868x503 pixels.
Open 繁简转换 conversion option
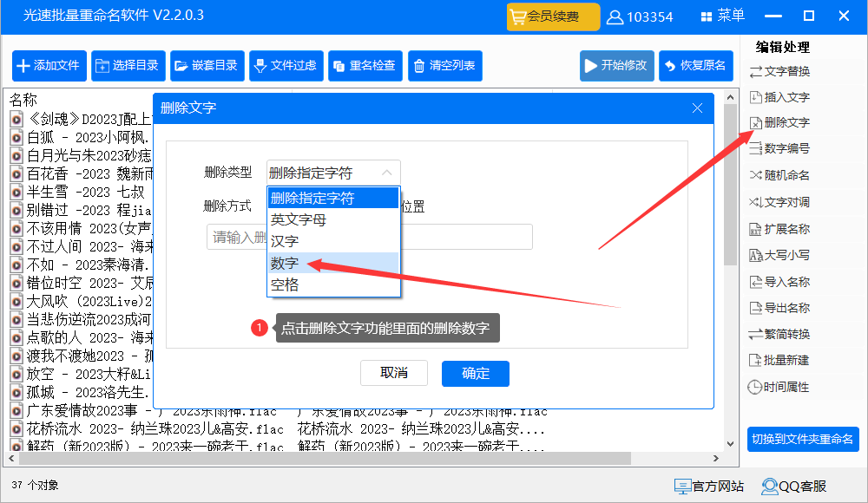pyautogui.click(x=780, y=334)
